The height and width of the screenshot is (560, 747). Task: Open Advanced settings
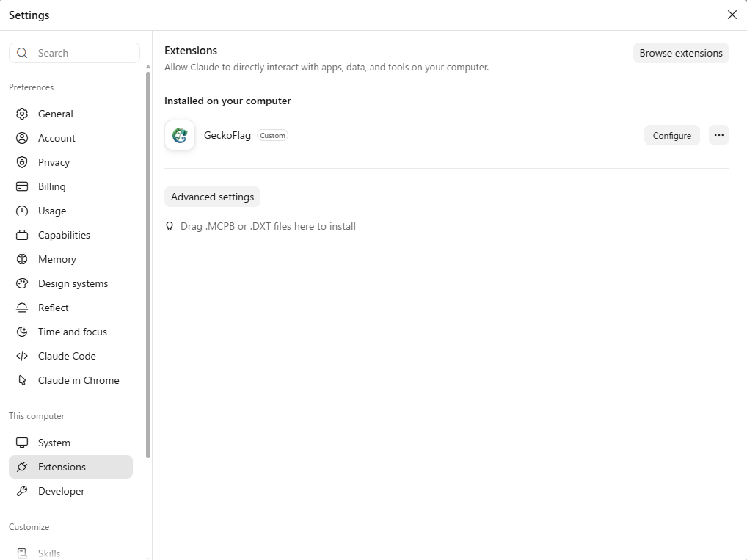[213, 197]
